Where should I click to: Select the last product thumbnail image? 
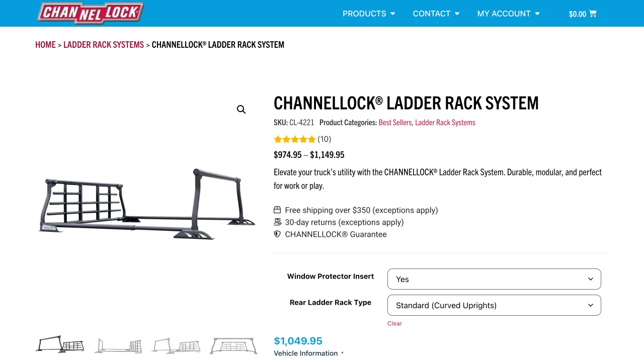pyautogui.click(x=233, y=345)
